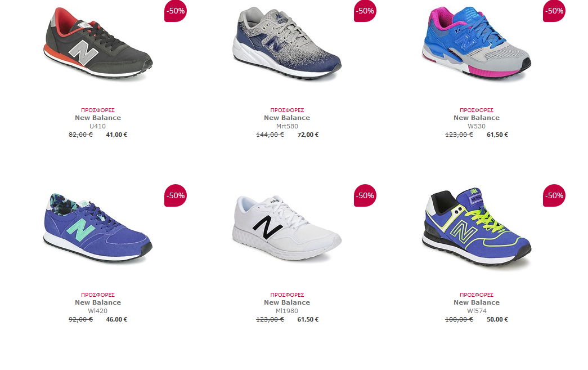Click the ΠΡΟΣΦΟΡΕΣ label above Wl574
The image size is (588, 370).
click(x=476, y=295)
